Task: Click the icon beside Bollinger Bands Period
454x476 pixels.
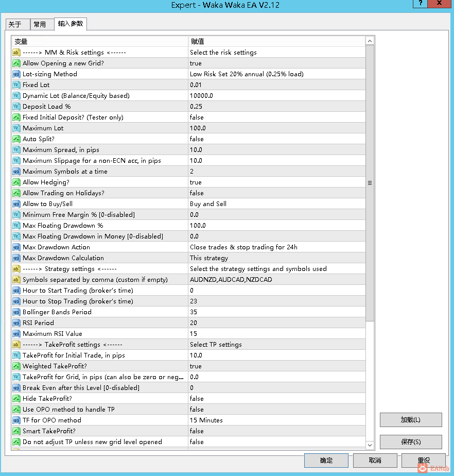Action: (16, 312)
